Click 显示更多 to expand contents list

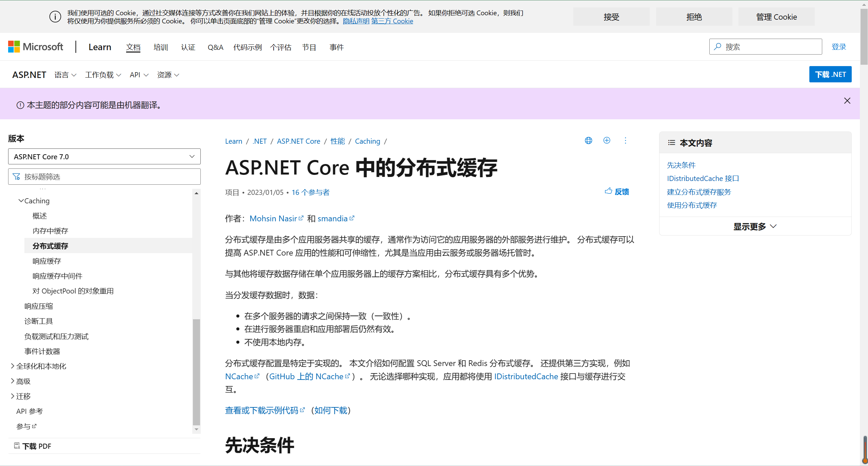coord(755,226)
